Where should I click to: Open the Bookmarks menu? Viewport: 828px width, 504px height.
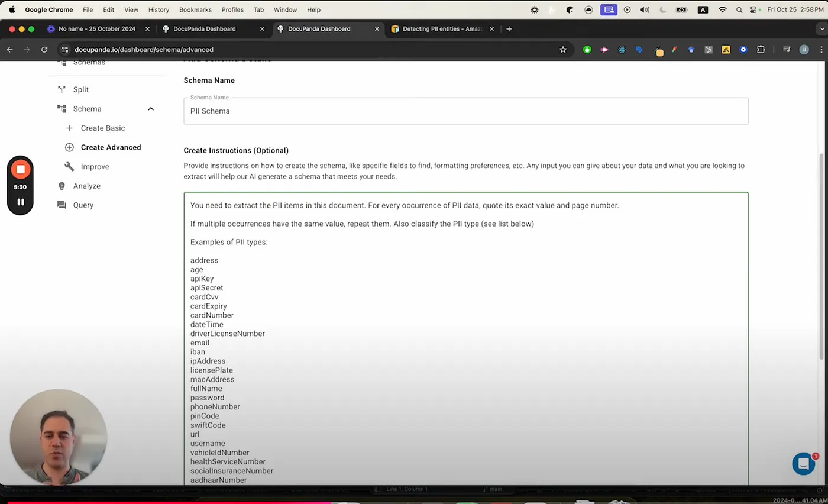pyautogui.click(x=195, y=9)
